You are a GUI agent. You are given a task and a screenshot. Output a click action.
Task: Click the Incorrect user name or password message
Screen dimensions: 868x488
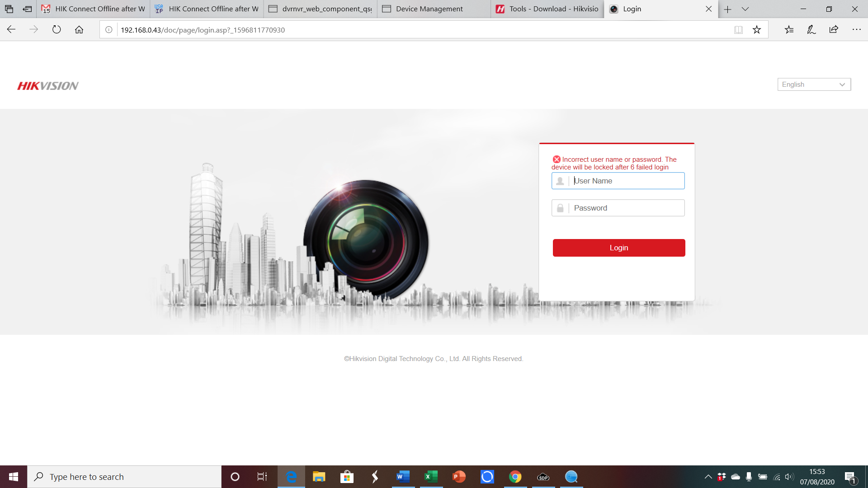tap(614, 163)
